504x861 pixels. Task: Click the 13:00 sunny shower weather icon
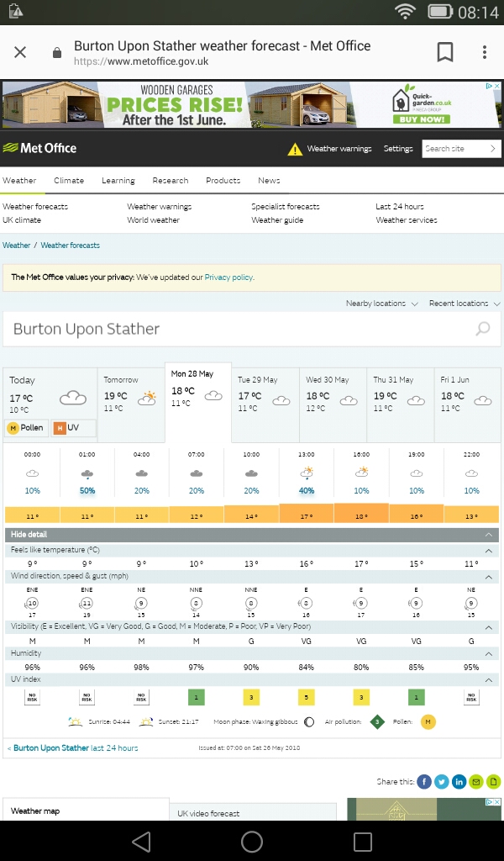tap(306, 473)
